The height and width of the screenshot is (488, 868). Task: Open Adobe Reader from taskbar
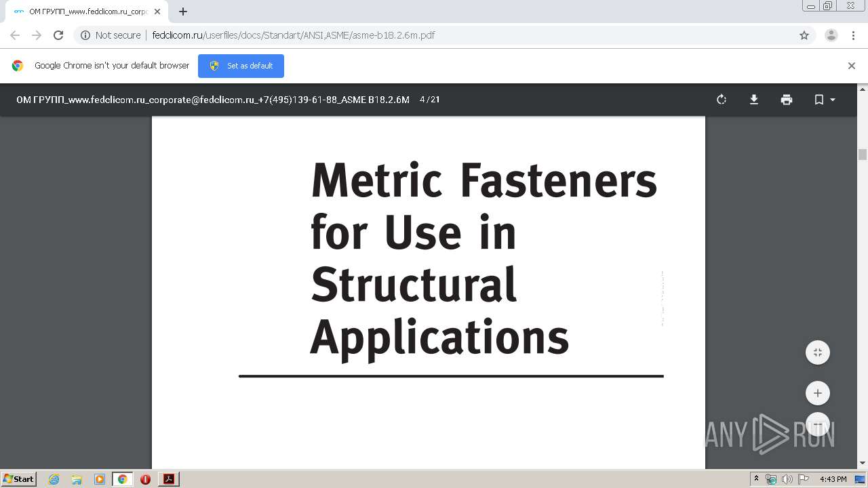169,479
